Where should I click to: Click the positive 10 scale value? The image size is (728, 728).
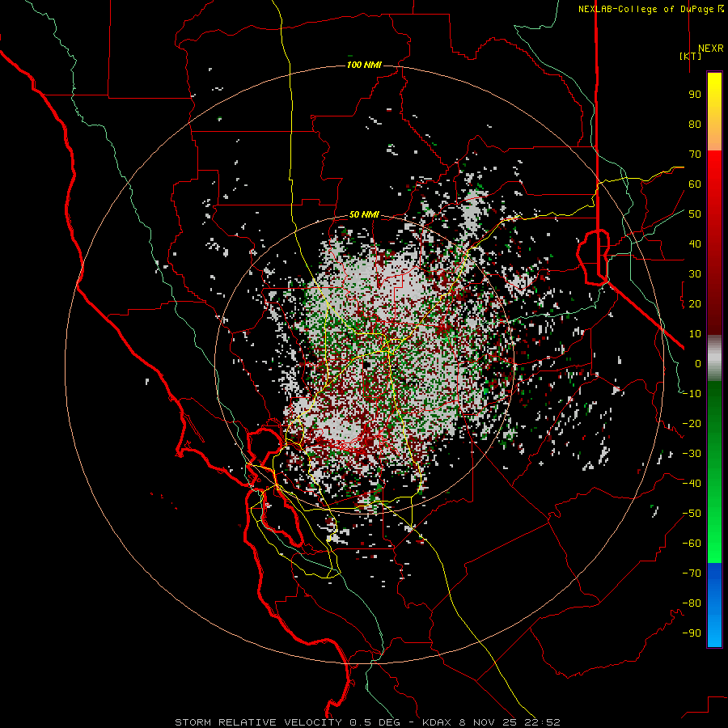[695, 334]
